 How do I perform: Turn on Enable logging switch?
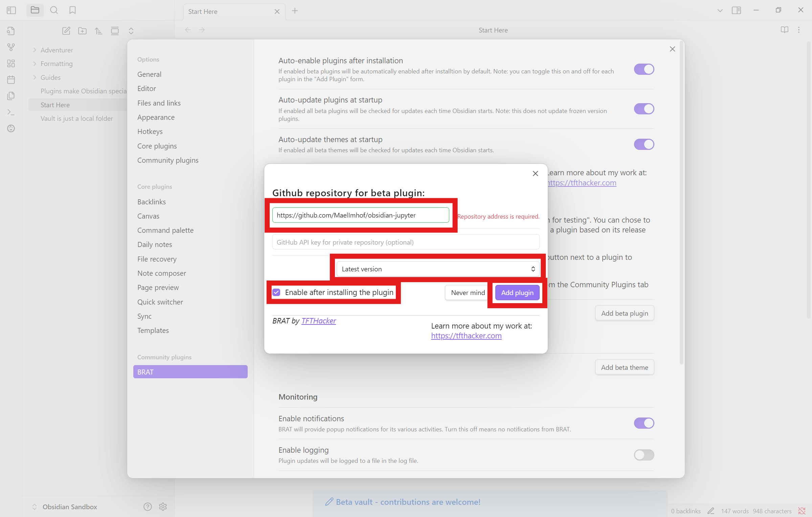click(644, 455)
